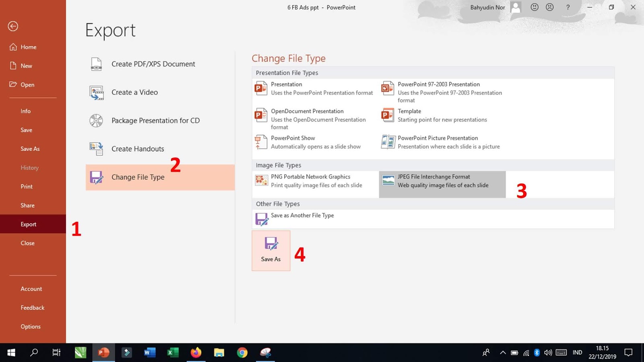Screen dimensions: 644x362
Task: Choose the Template file type icon
Action: pyautogui.click(x=388, y=115)
